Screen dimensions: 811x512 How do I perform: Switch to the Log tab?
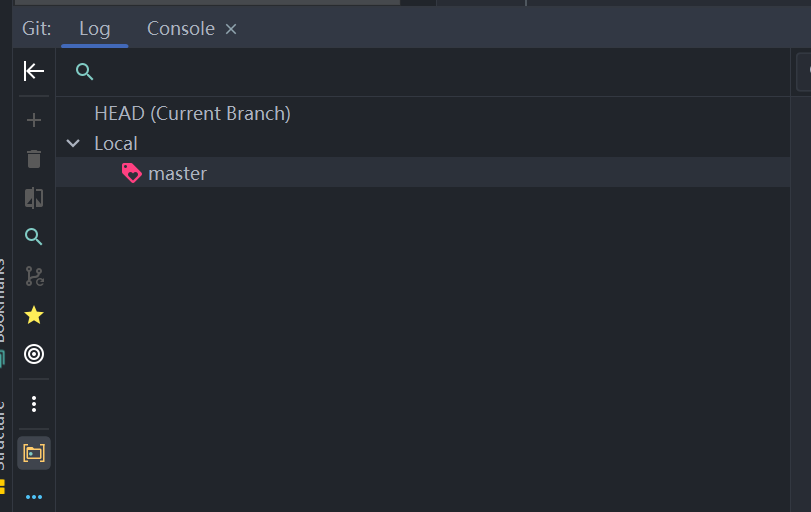[x=95, y=28]
